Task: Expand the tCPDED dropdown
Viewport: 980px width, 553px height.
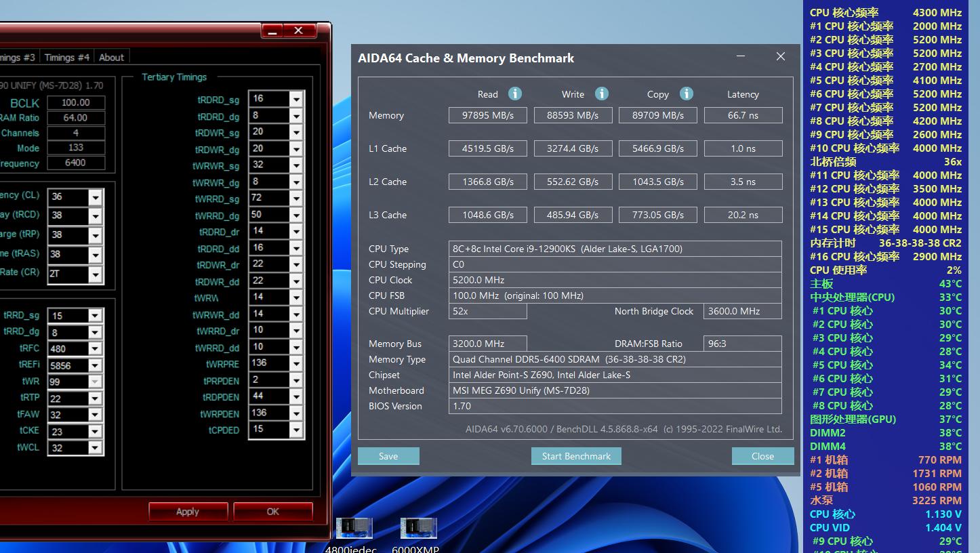Action: pyautogui.click(x=295, y=430)
